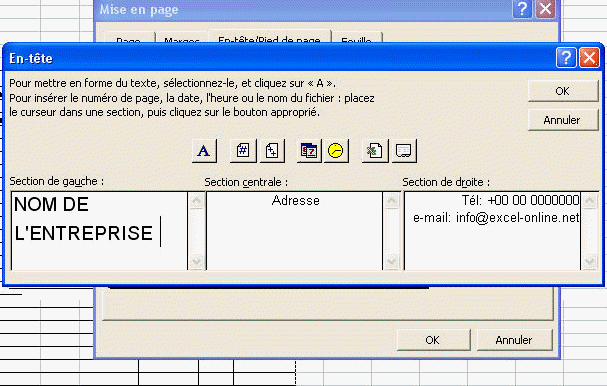This screenshot has width=607, height=386.
Task: Click the help icon of En-tête dialog
Action: [x=566, y=58]
